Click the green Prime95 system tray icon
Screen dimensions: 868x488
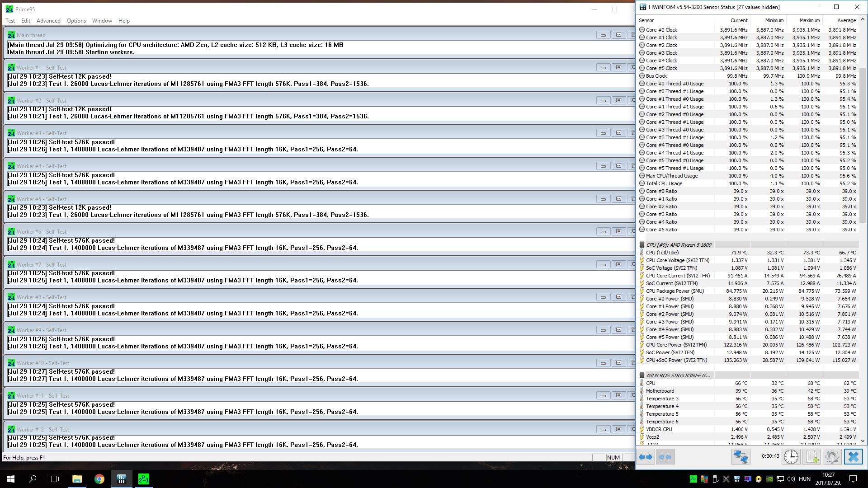click(x=693, y=479)
